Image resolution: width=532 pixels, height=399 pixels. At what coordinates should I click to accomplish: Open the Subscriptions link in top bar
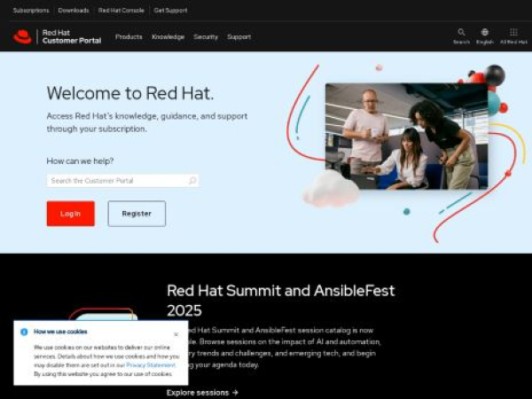[31, 11]
